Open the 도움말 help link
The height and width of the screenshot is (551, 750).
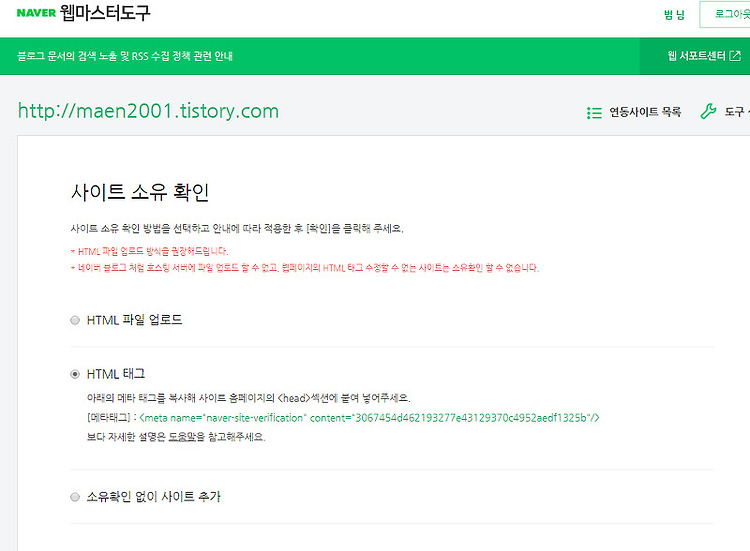click(182, 437)
